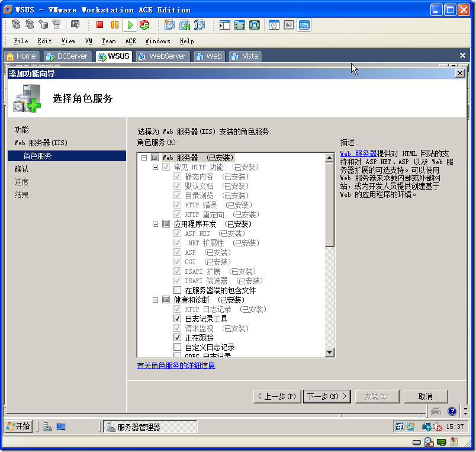Click the disconnected CD-ROM status icon
Screen dimensions: 476x452
point(429,442)
